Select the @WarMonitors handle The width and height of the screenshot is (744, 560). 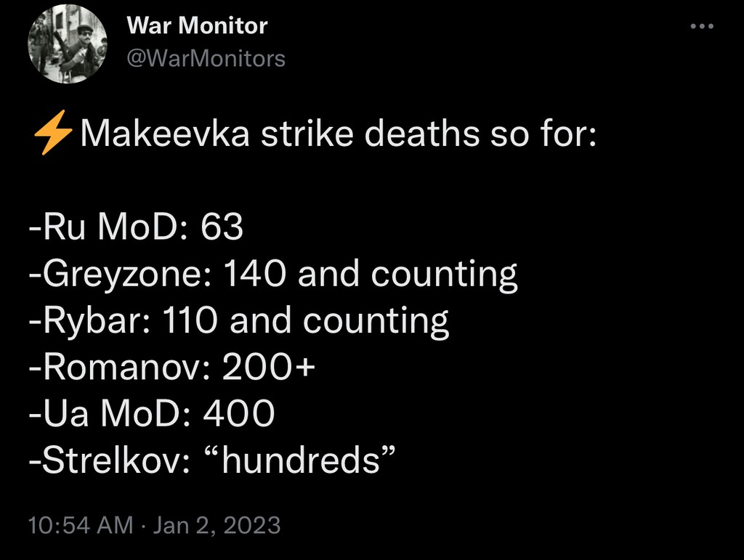(x=206, y=57)
